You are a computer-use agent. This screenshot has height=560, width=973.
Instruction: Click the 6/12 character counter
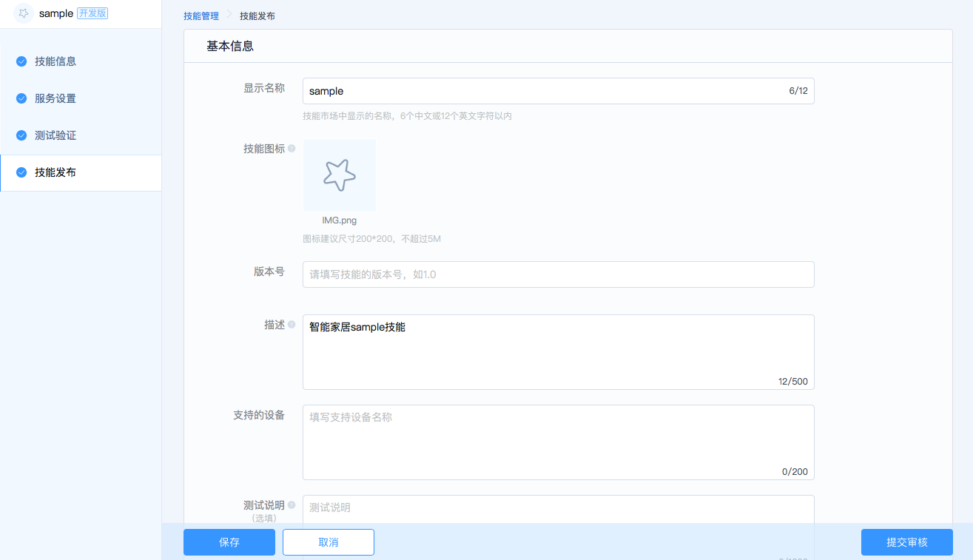(x=798, y=91)
